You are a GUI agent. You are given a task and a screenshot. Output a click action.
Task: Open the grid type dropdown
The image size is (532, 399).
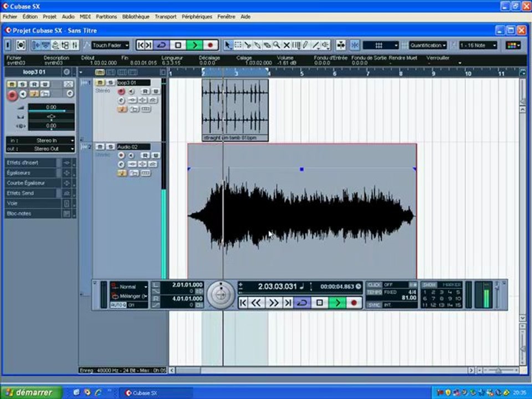pos(380,45)
